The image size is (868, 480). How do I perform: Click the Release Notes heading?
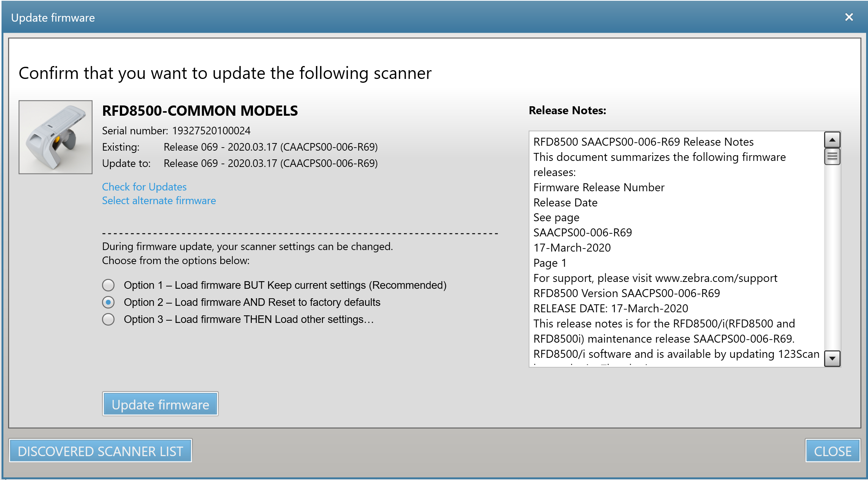(x=567, y=110)
